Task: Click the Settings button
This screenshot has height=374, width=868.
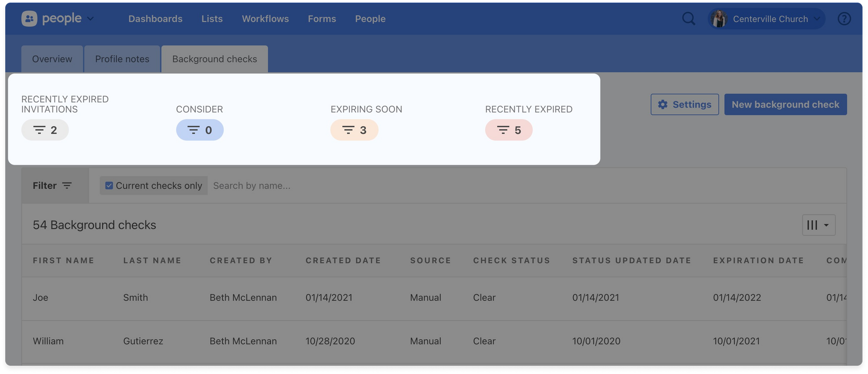Action: click(684, 104)
